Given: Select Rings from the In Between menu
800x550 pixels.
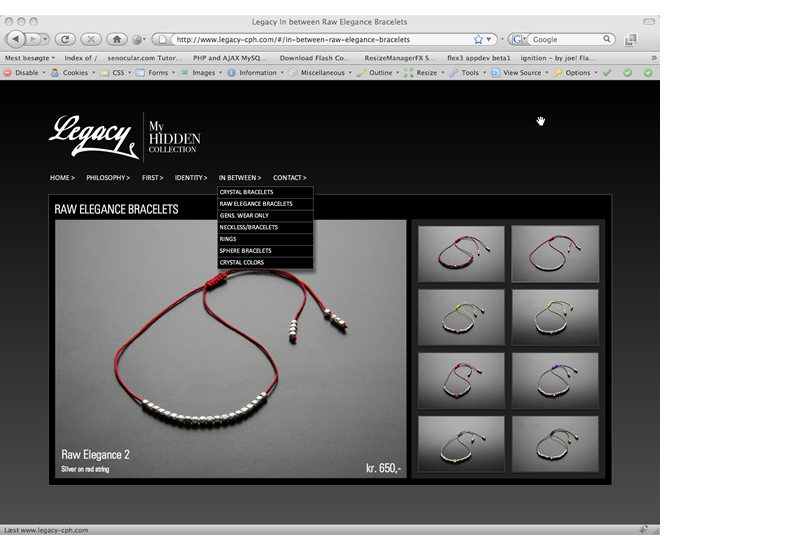Looking at the screenshot, I should pyautogui.click(x=228, y=239).
